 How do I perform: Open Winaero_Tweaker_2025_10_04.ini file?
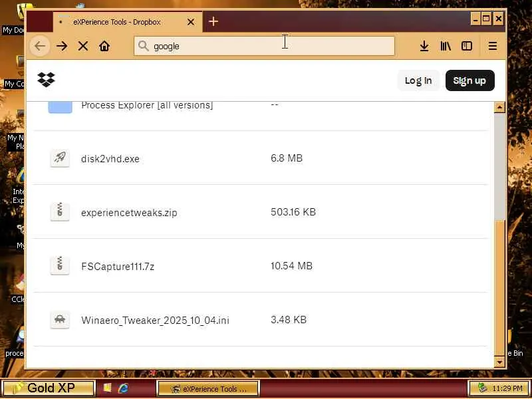click(x=155, y=321)
